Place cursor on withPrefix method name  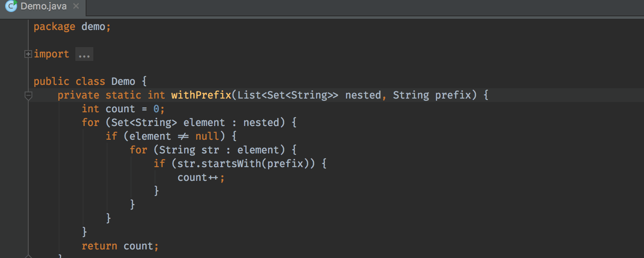click(201, 95)
